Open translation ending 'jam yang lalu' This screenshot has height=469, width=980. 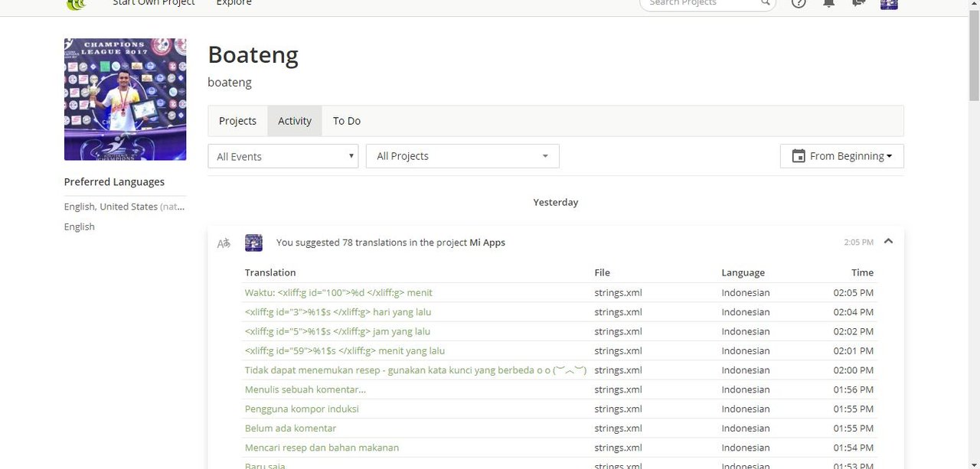point(338,331)
